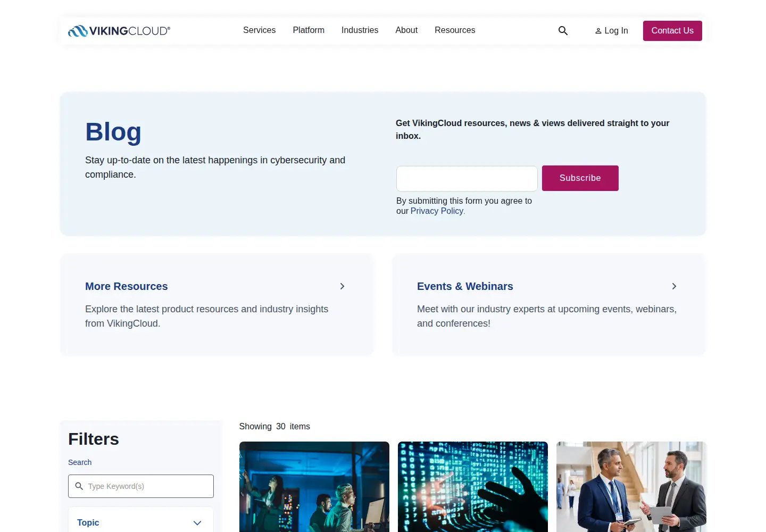Open the About menu
This screenshot has width=766, height=532.
pyautogui.click(x=406, y=30)
